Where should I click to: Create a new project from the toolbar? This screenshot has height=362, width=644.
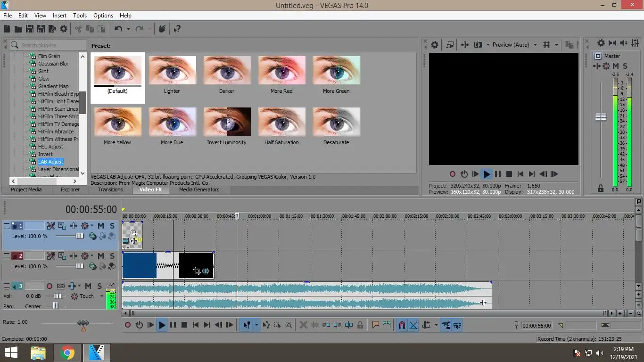pos(7,29)
